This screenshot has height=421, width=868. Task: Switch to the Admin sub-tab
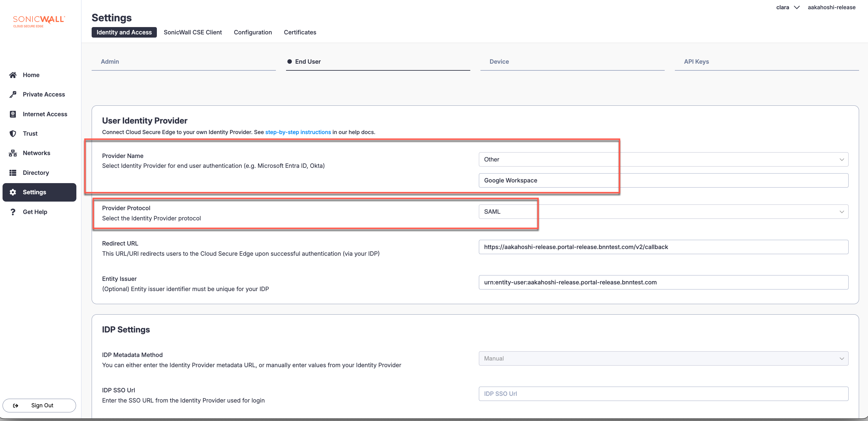(x=184, y=62)
